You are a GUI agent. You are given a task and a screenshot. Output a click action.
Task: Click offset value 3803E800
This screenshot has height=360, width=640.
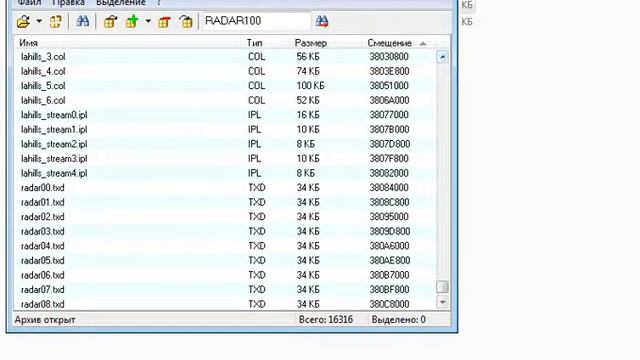click(x=389, y=71)
